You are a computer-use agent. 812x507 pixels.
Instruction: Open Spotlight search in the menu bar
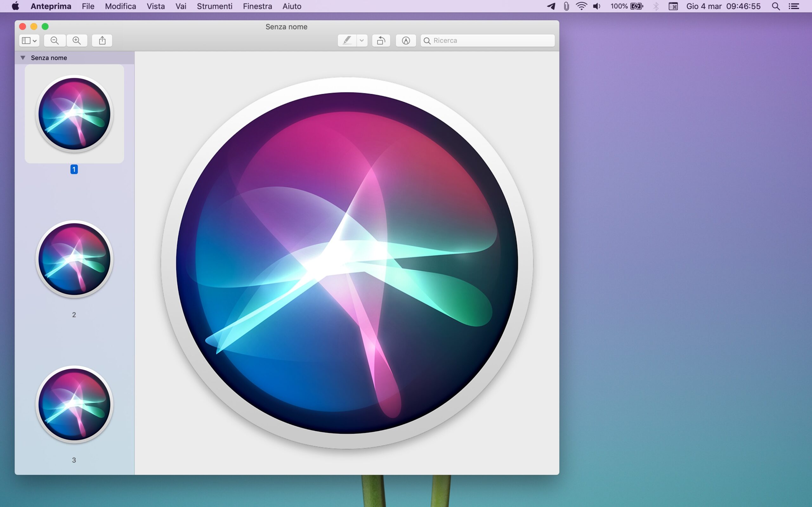[x=776, y=6]
